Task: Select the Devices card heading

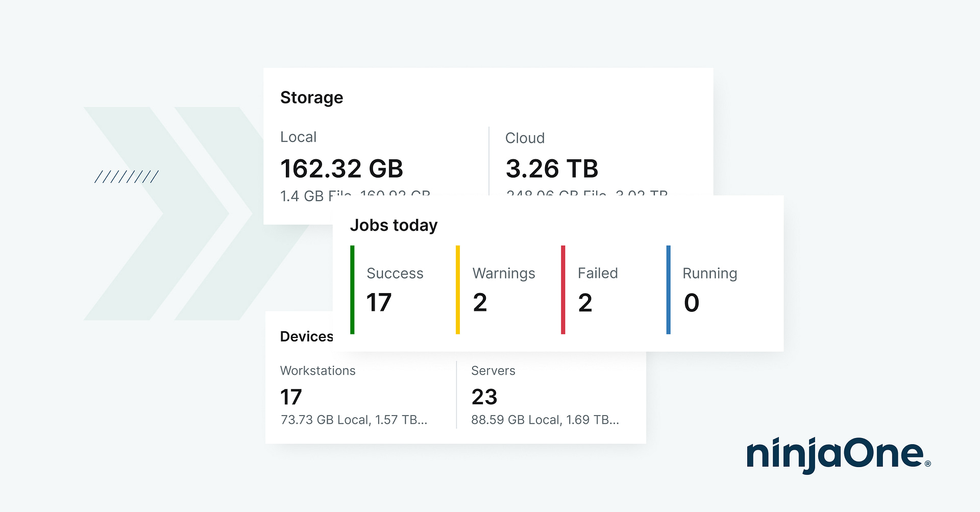Action: 306,336
